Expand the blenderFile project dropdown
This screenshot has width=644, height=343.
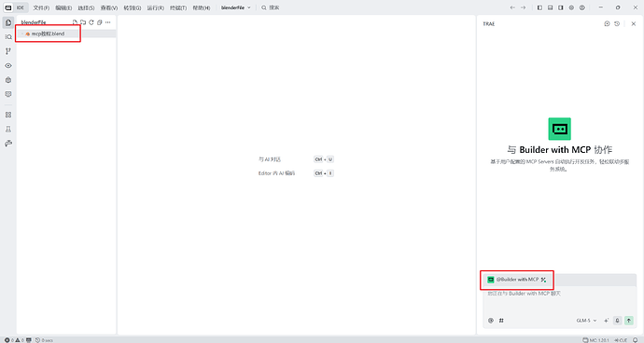point(236,7)
